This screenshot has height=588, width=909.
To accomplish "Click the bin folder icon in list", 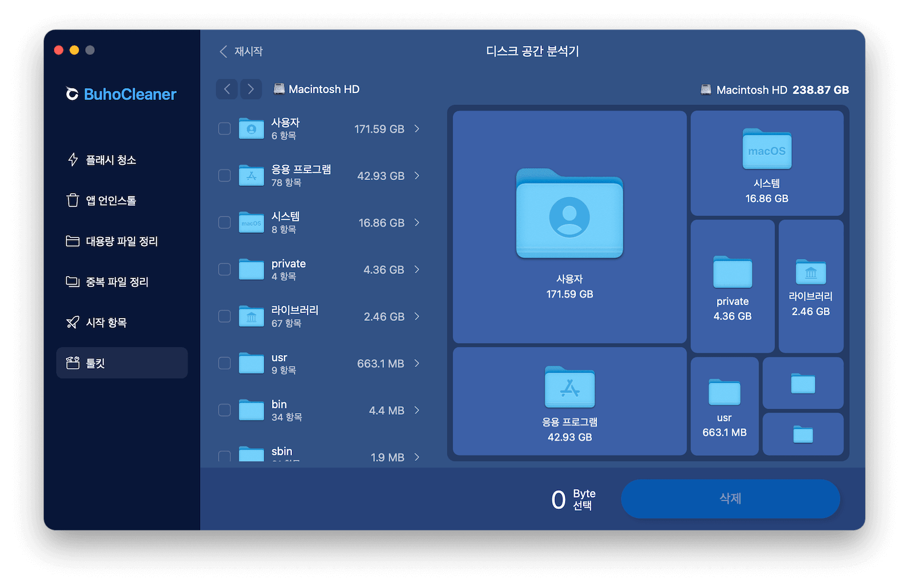I will 251,410.
